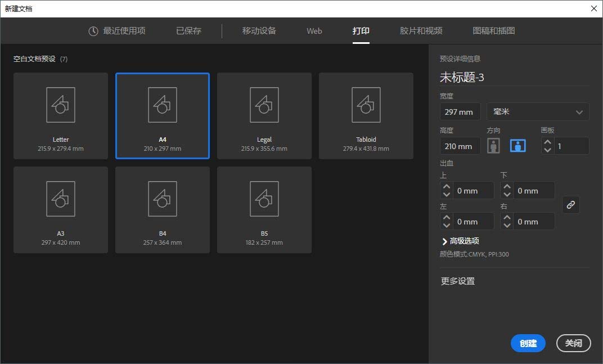Select the 打印 tab

(x=361, y=31)
